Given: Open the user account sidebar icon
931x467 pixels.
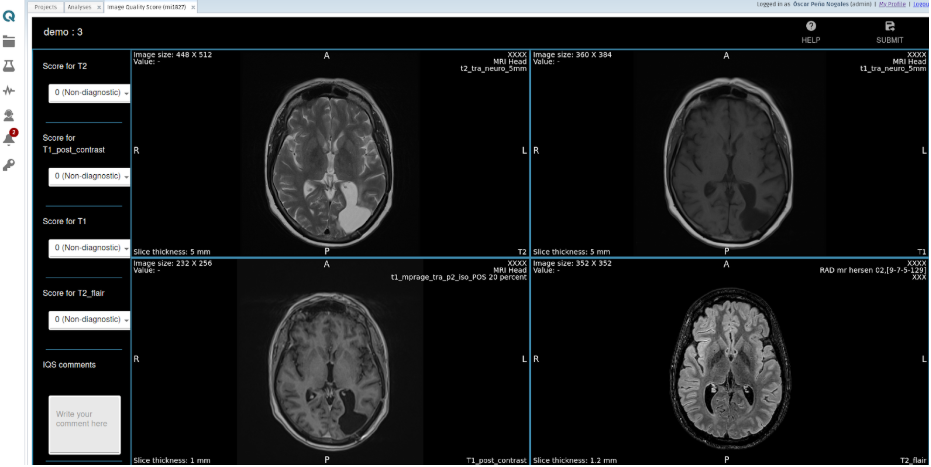Looking at the screenshot, I should [x=9, y=115].
